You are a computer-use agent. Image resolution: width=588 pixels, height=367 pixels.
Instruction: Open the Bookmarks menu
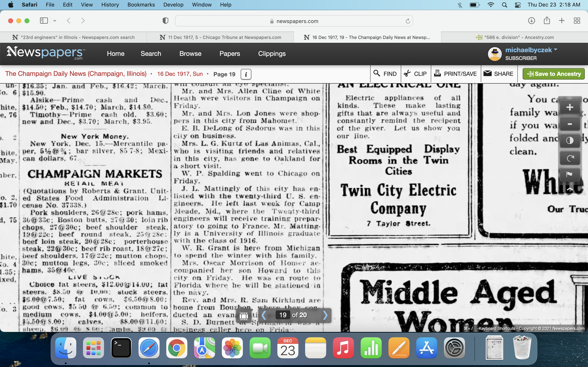(x=141, y=5)
